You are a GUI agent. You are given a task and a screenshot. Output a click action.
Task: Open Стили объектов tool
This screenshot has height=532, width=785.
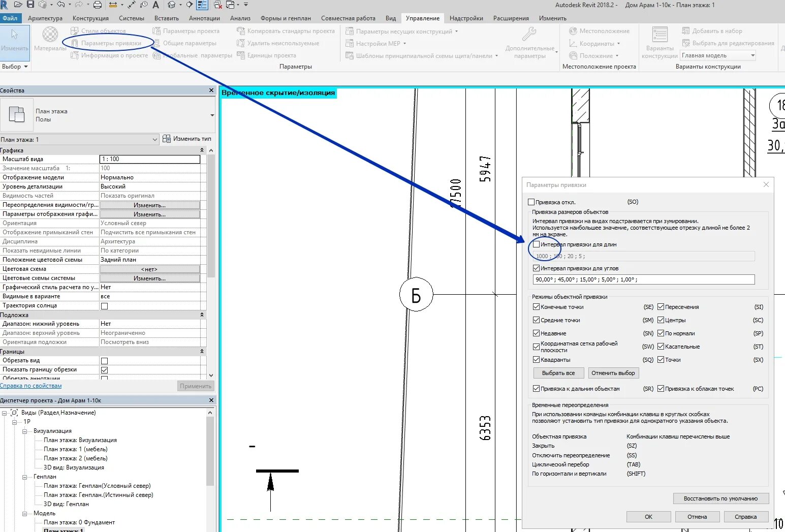99,31
